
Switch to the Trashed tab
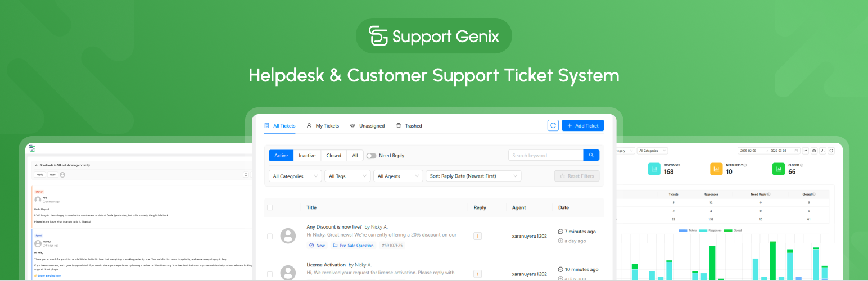409,126
